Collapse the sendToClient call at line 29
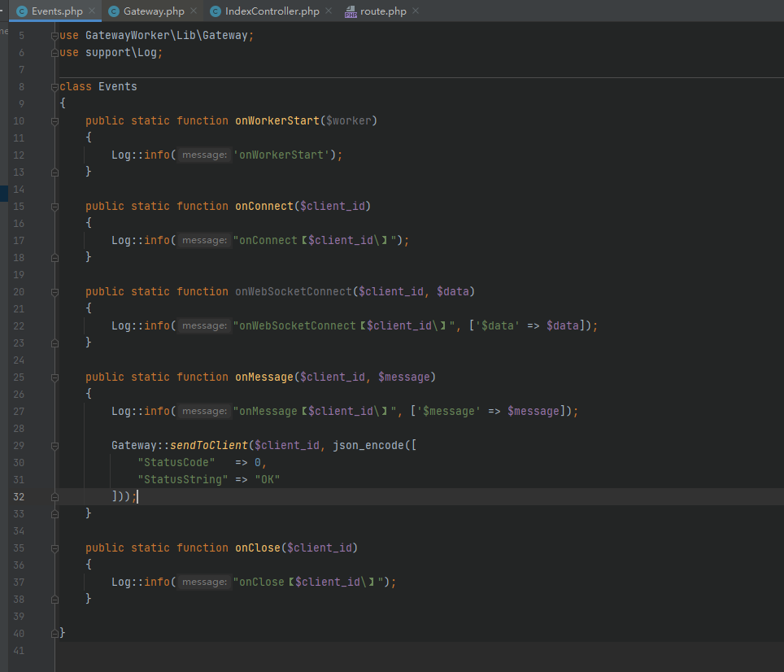The width and height of the screenshot is (784, 672). coord(54,446)
